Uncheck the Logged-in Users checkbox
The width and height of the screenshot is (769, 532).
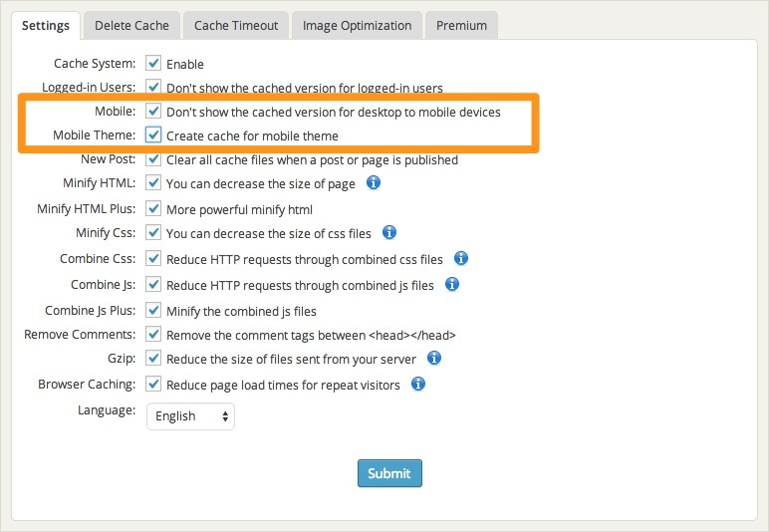coord(153,88)
